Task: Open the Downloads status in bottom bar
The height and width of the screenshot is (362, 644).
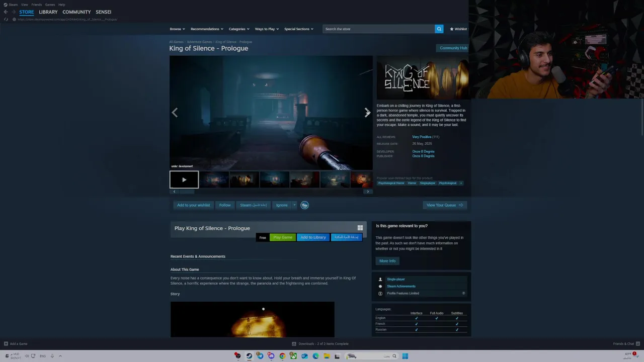Action: [x=320, y=344]
